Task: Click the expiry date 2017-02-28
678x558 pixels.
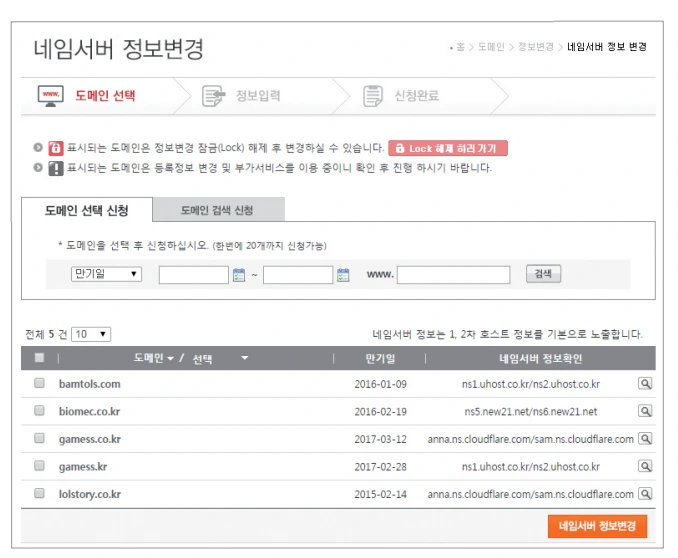Action: [381, 467]
